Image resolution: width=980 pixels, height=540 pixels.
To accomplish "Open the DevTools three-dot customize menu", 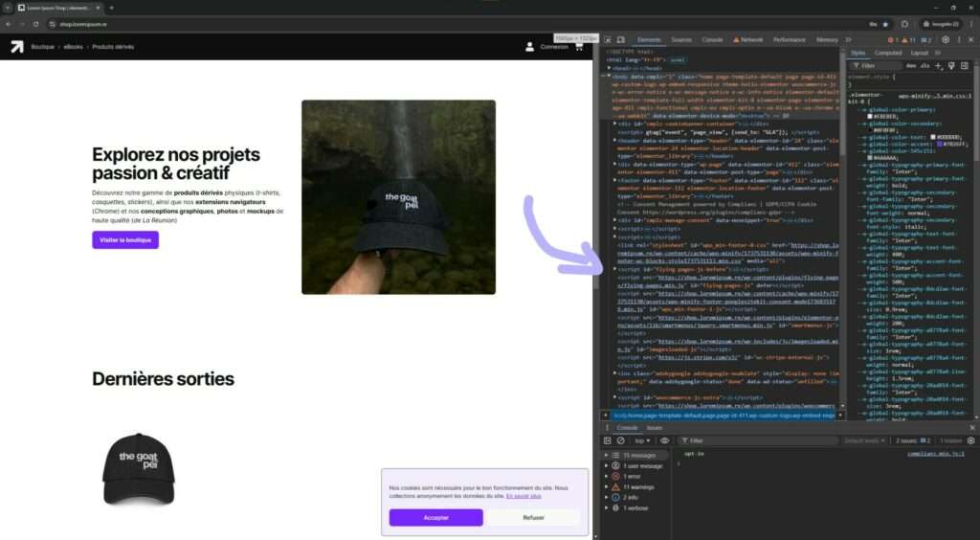I will [959, 40].
